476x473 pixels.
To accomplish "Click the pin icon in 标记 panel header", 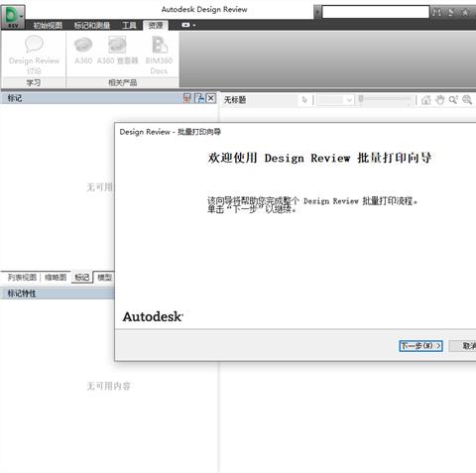I will 187,98.
